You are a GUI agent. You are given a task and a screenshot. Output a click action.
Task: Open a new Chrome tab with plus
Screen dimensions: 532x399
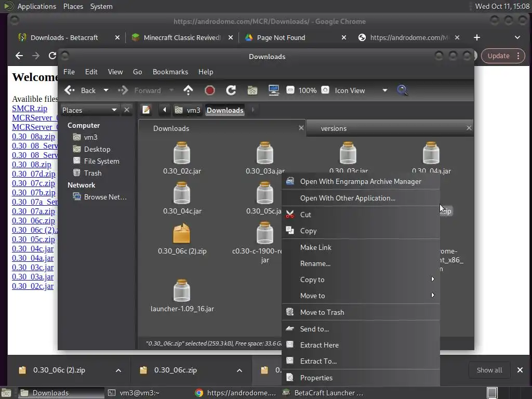(x=477, y=37)
